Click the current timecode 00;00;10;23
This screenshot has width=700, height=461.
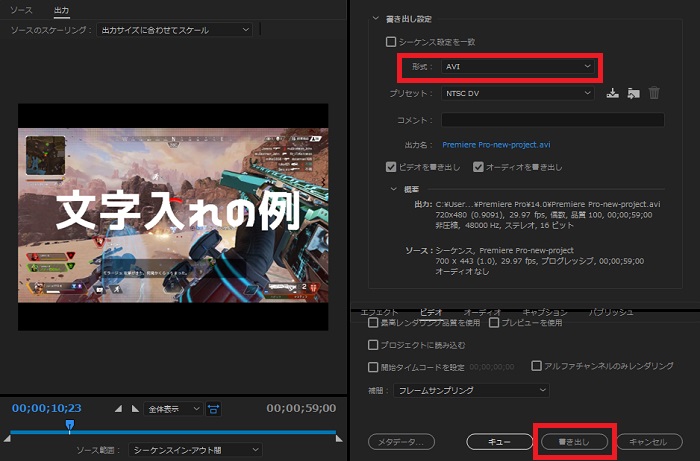(46, 408)
